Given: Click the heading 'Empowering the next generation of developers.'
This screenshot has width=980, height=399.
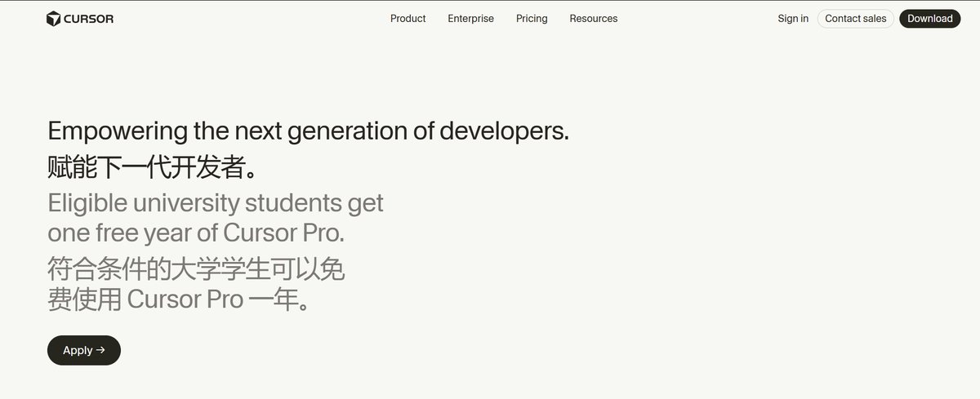Looking at the screenshot, I should click(x=309, y=131).
